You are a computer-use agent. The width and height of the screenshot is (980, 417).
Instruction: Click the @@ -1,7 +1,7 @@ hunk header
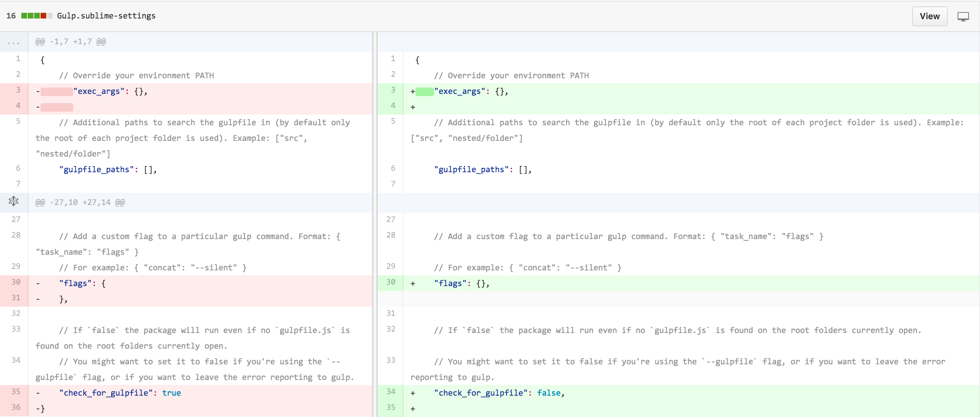(x=71, y=42)
